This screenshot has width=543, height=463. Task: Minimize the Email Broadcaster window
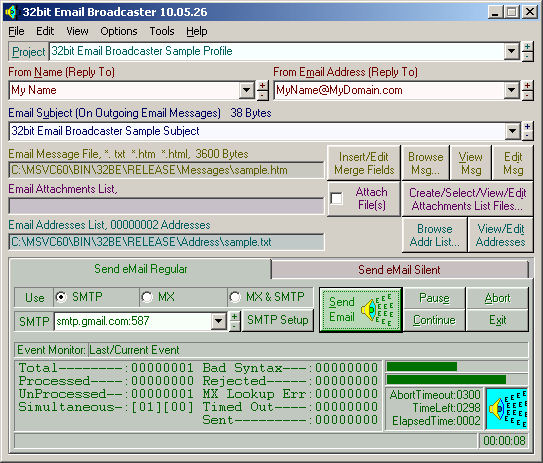click(495, 12)
